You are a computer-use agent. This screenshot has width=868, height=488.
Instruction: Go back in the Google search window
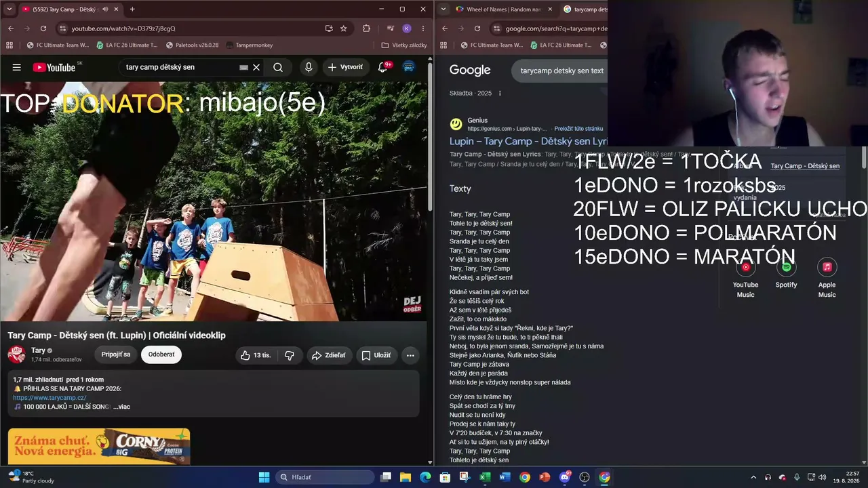pyautogui.click(x=445, y=28)
